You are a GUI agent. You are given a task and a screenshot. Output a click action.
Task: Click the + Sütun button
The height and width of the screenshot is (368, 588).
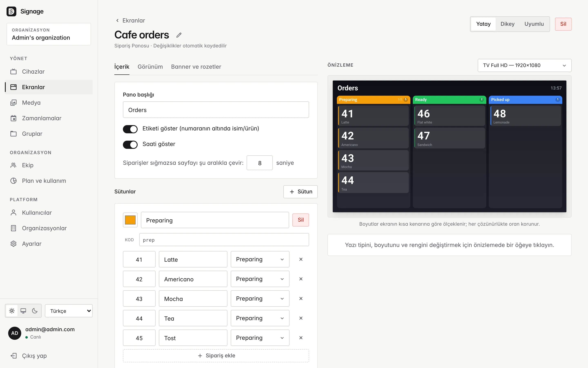300,192
